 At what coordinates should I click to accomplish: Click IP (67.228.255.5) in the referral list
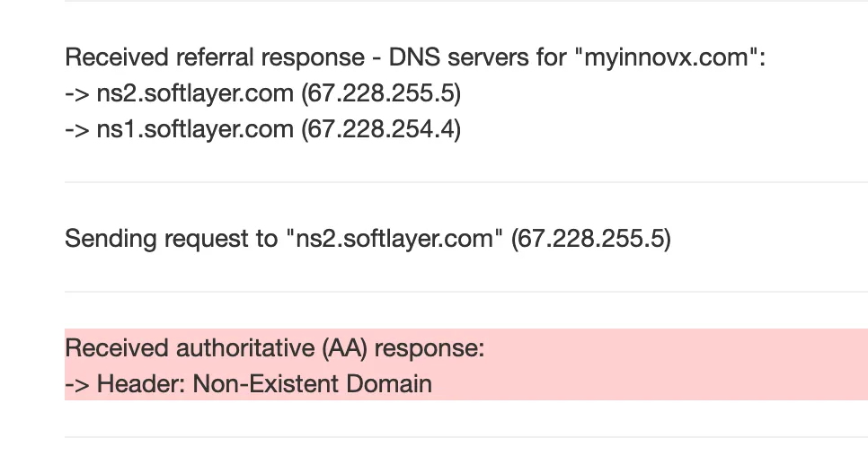point(381,93)
